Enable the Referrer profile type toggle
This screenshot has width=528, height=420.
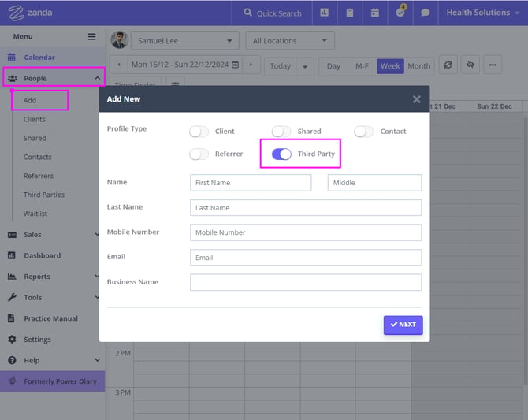tap(199, 154)
